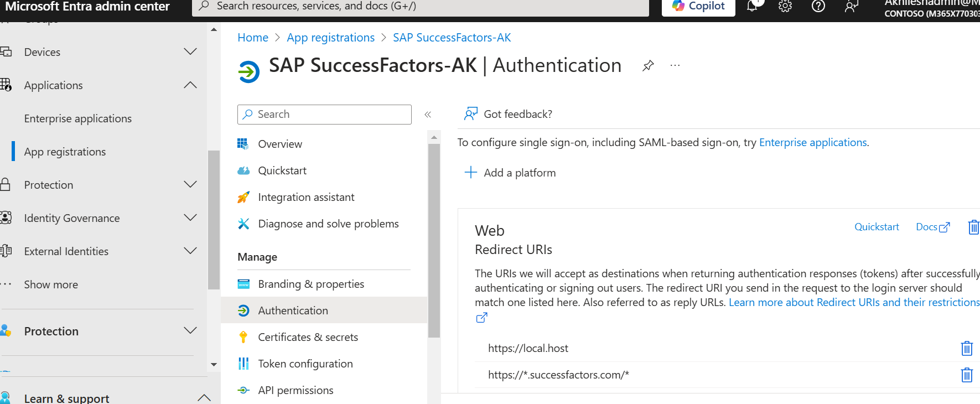The image size is (980, 404).
Task: Click the Overview grid icon
Action: click(x=243, y=144)
